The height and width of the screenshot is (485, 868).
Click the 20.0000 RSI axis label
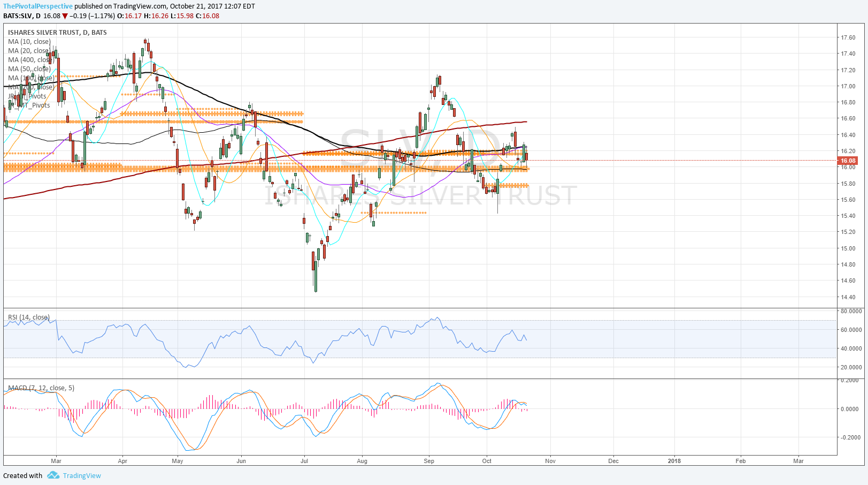(x=851, y=367)
